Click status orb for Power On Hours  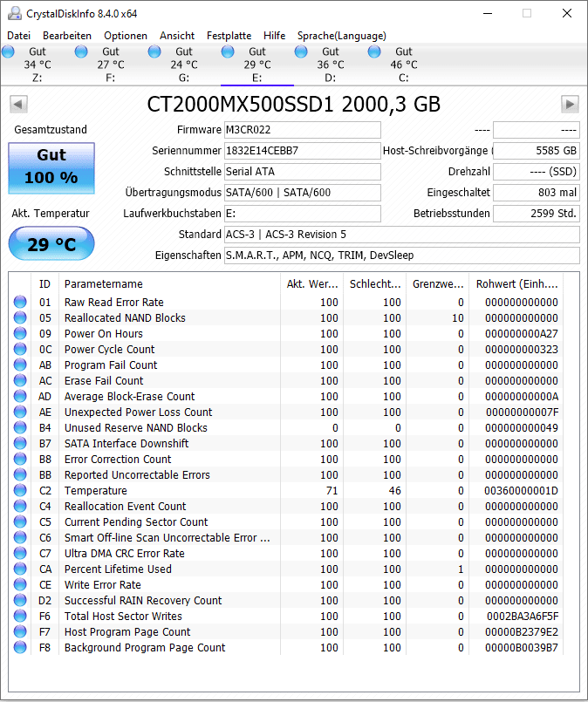coord(20,333)
